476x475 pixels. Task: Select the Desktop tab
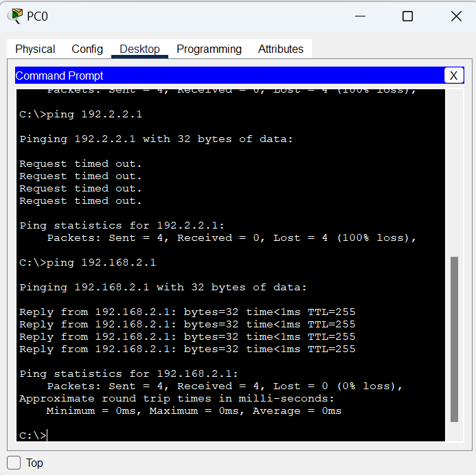(139, 49)
